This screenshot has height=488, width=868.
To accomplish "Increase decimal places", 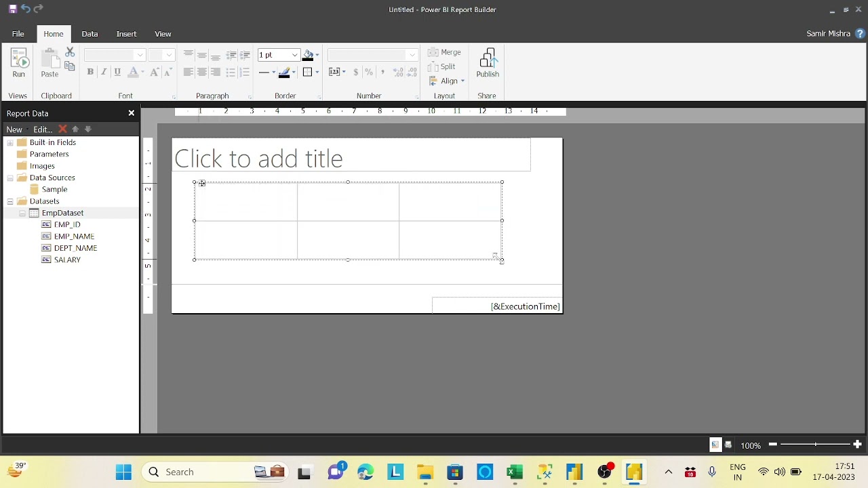I will (x=398, y=72).
